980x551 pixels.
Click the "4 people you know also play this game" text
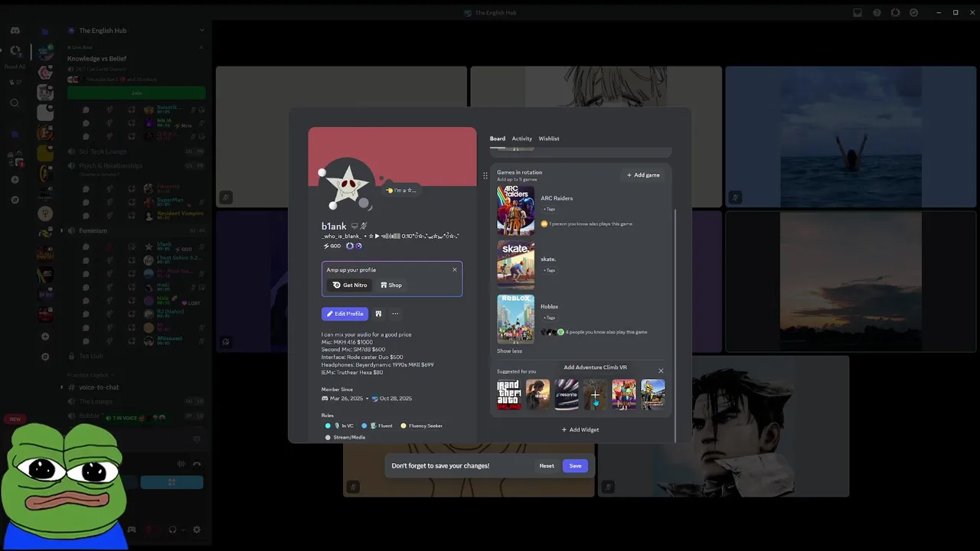pos(606,332)
